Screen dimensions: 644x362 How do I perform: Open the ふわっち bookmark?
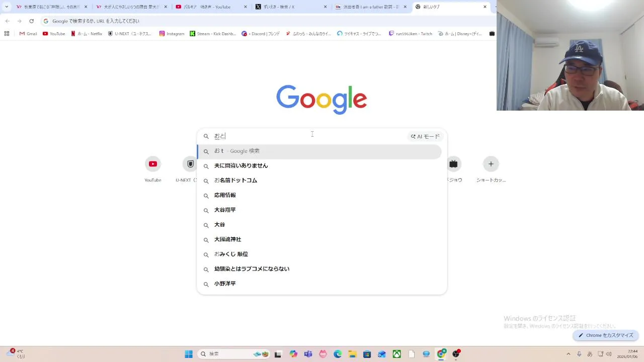pos(308,34)
